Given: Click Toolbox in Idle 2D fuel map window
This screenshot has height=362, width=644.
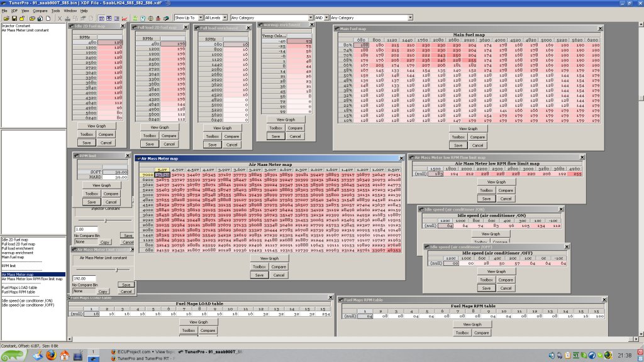Looking at the screenshot, I should [86, 134].
